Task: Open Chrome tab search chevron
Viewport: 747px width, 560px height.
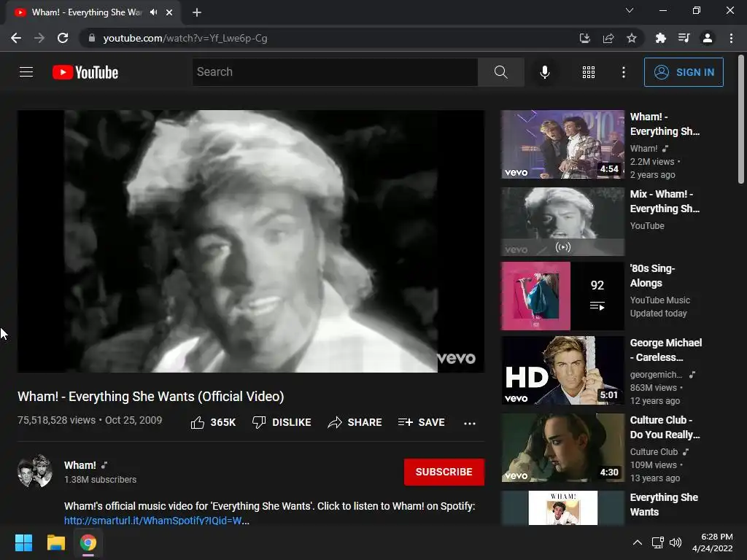Action: [x=630, y=10]
